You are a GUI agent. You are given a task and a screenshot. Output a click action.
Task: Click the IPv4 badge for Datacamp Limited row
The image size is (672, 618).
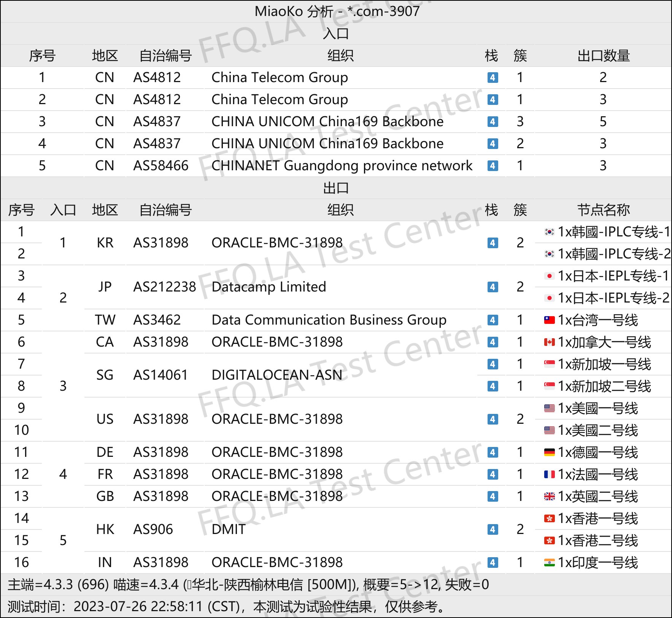tap(492, 287)
